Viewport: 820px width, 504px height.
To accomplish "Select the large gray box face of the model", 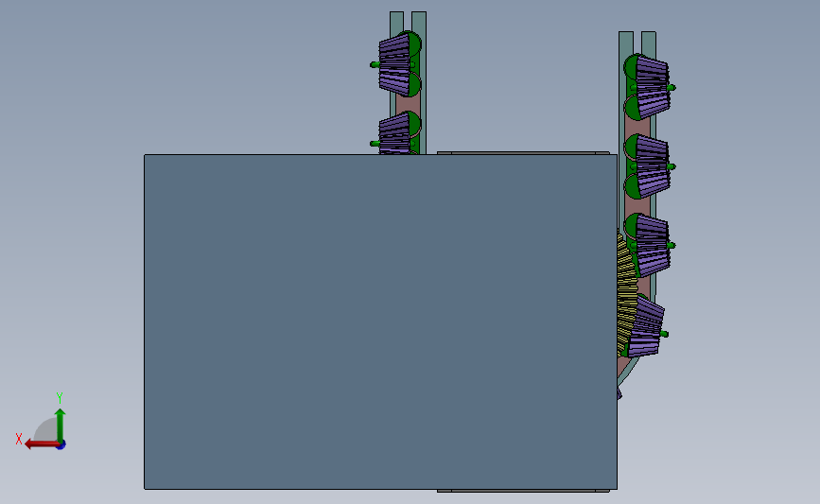I will 380,322.
